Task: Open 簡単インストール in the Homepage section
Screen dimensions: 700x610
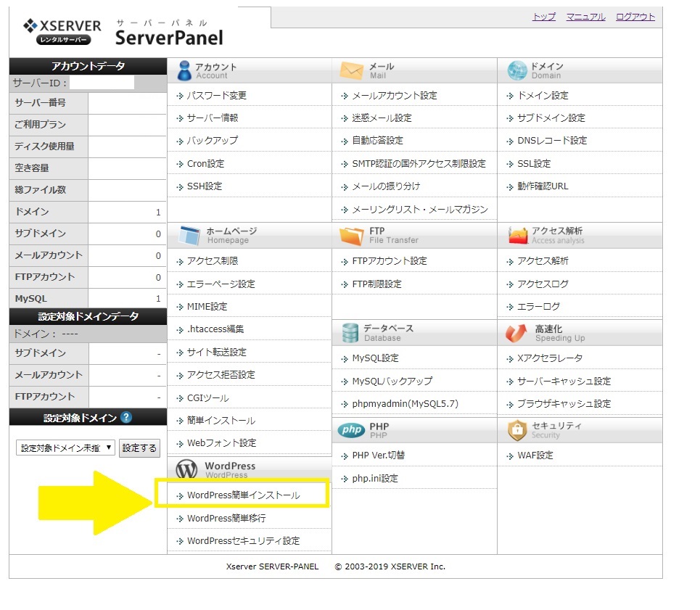Action: (221, 421)
